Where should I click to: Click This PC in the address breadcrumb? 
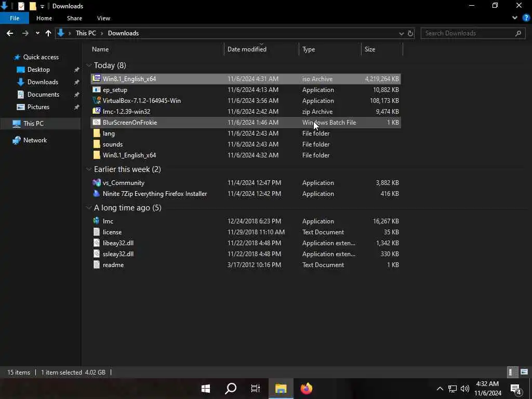(86, 33)
